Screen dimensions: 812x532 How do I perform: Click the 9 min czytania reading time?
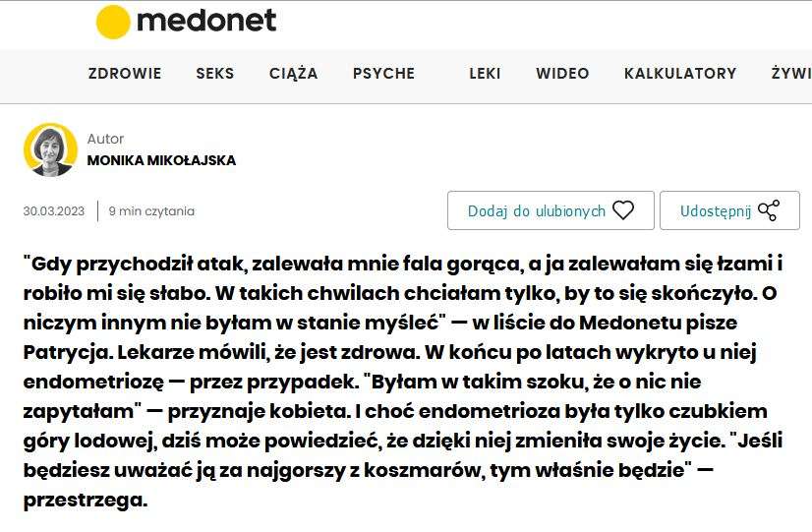151,211
